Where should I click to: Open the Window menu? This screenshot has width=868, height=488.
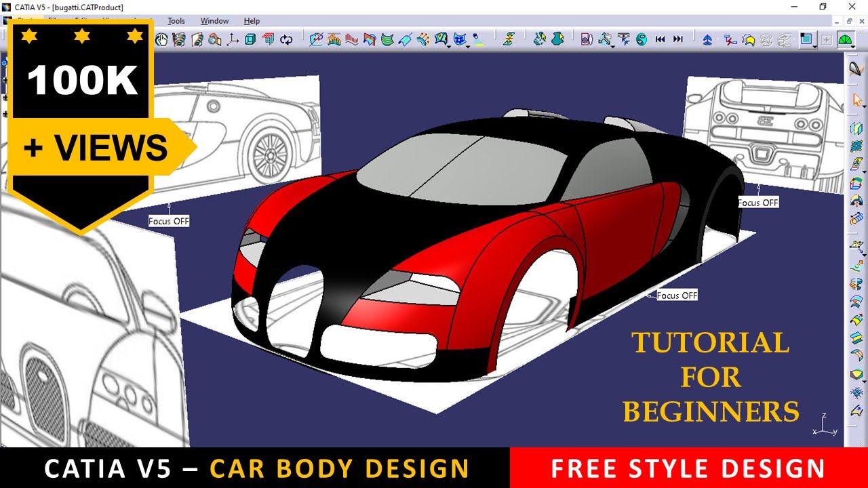(x=214, y=21)
